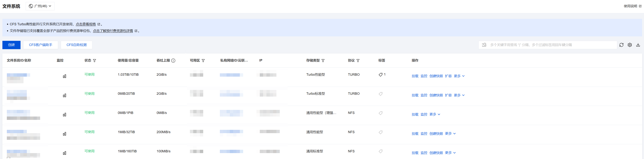
Task: Click 挂载 in Turbo性能型 row
Action: tap(415, 76)
